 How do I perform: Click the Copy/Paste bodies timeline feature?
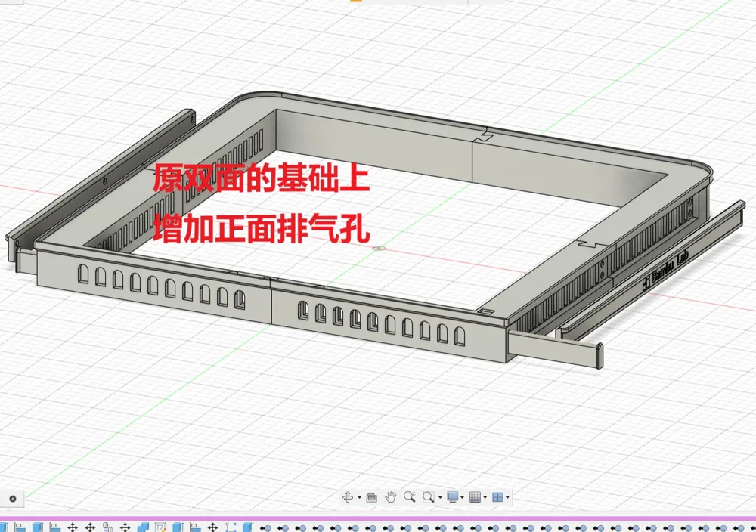(x=107, y=527)
